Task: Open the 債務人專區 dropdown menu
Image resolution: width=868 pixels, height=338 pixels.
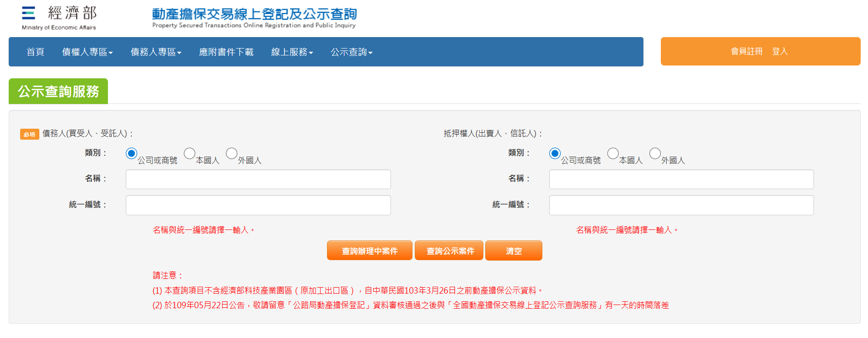Action: pos(156,52)
